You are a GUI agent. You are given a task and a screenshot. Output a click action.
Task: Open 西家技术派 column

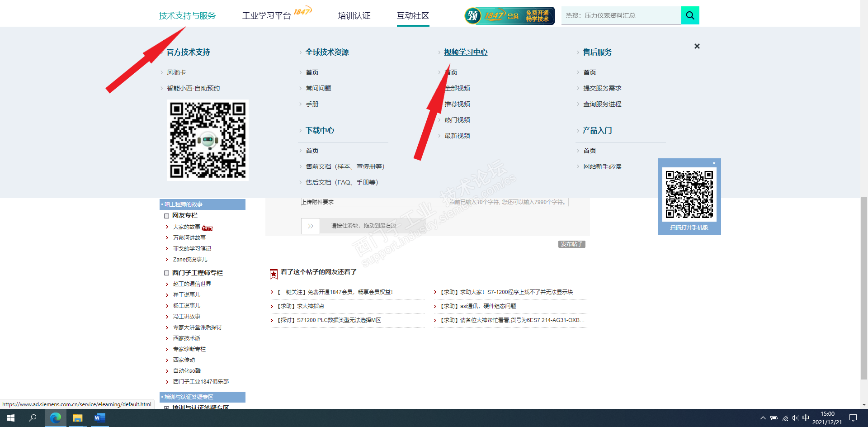coord(187,338)
